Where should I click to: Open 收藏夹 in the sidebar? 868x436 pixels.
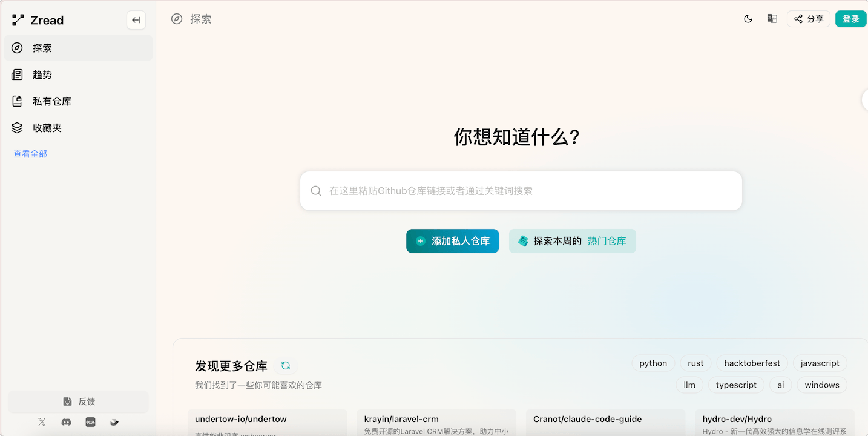click(78, 128)
